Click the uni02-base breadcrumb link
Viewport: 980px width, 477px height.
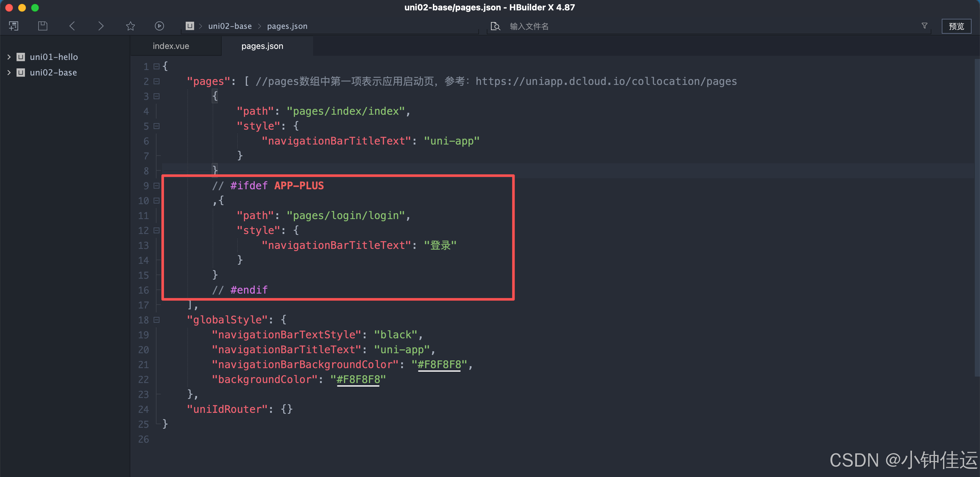230,26
